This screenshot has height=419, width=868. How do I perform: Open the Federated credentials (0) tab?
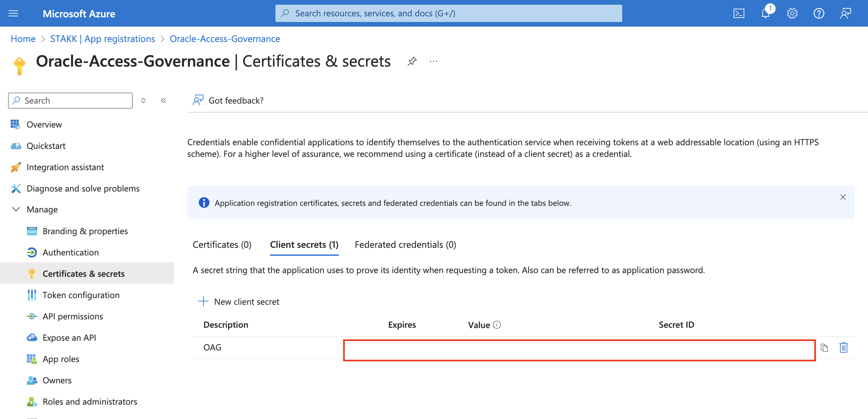point(405,245)
